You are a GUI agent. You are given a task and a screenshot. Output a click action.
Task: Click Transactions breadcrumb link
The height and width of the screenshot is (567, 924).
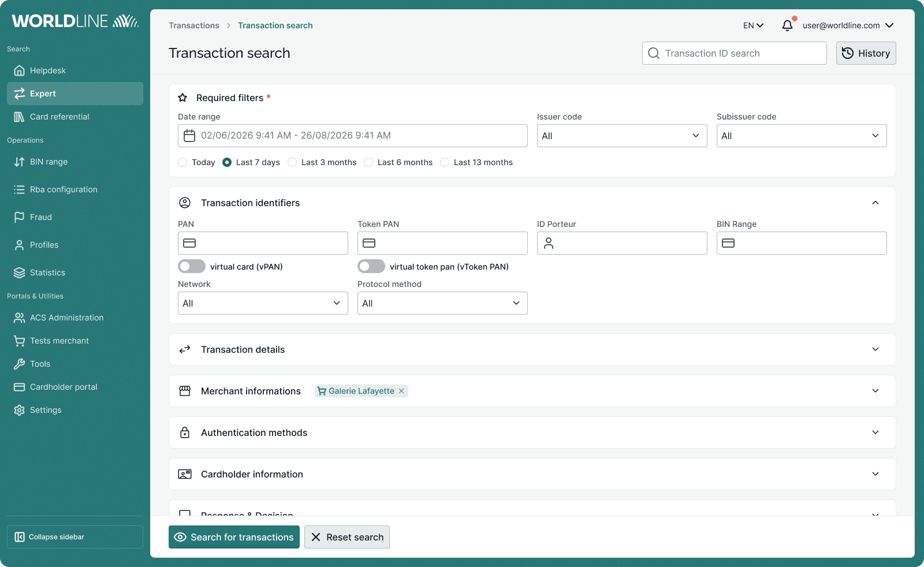(x=194, y=25)
